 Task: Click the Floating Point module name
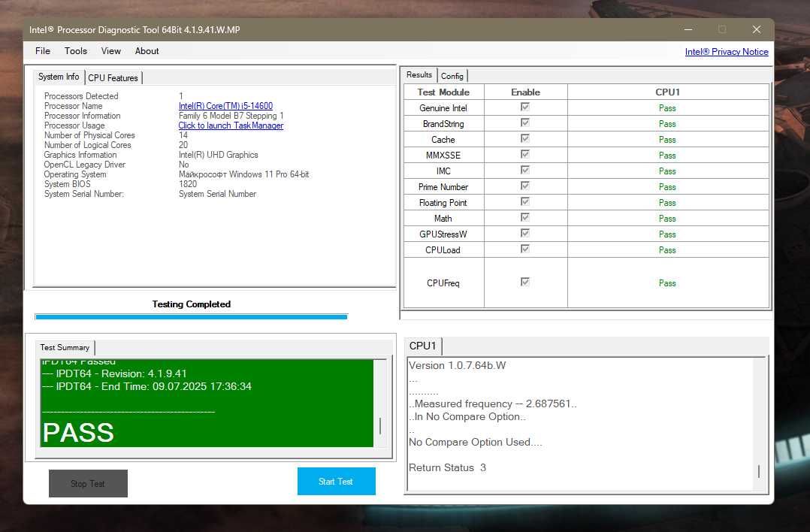[443, 202]
